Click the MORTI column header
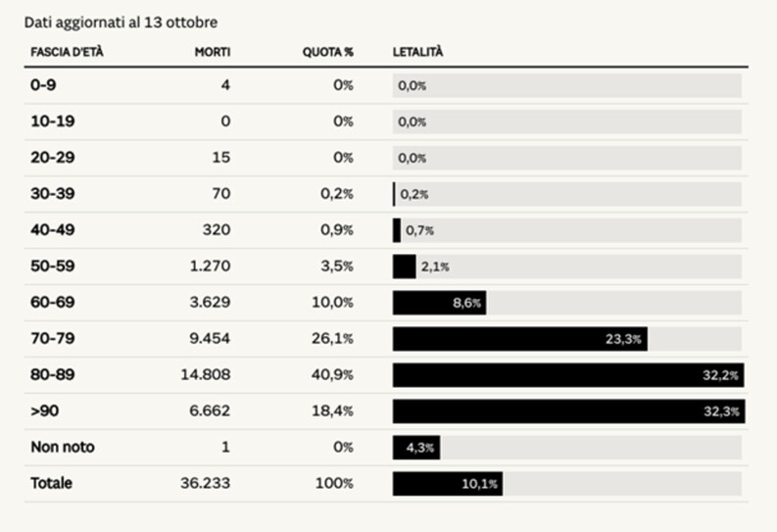 (213, 51)
